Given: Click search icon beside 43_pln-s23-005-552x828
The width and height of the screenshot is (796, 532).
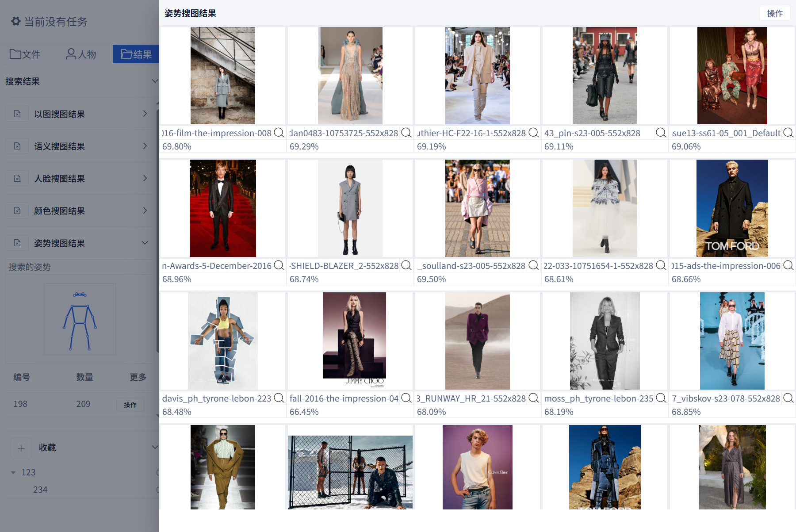Looking at the screenshot, I should 661,133.
